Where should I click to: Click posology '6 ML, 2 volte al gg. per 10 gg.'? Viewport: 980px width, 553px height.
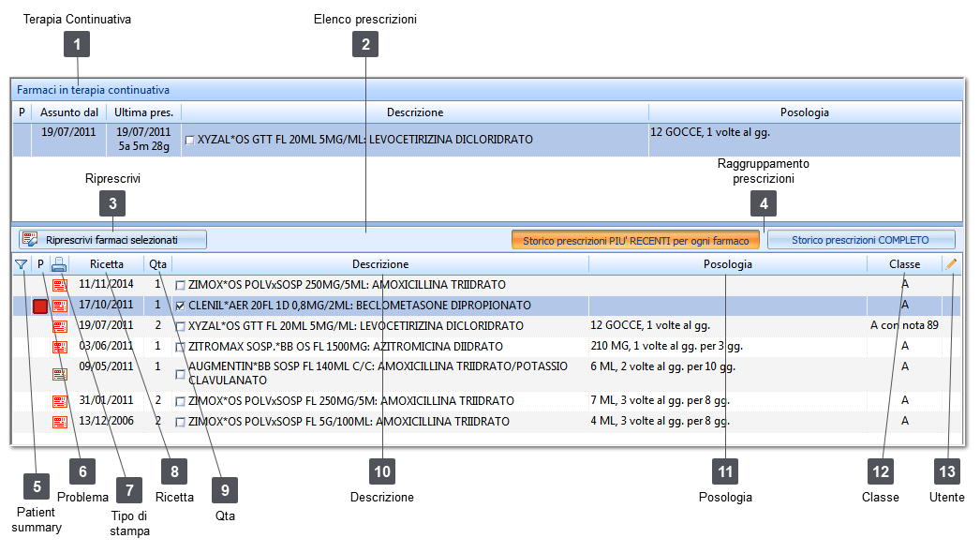[x=663, y=366]
